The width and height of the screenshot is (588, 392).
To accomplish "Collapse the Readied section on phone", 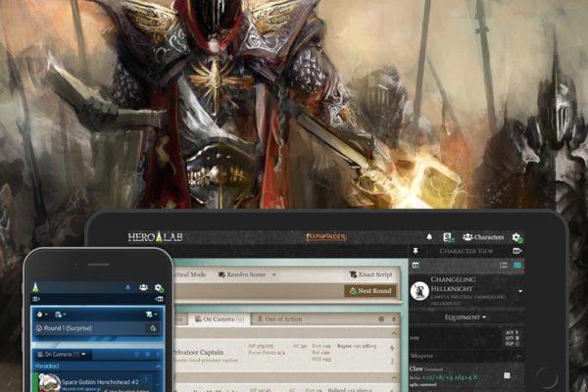I will coord(159,367).
